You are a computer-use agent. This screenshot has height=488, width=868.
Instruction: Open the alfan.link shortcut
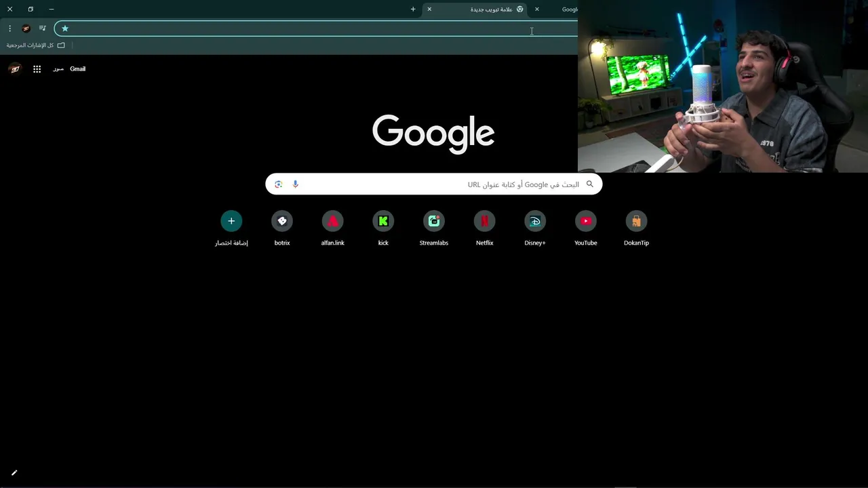click(332, 229)
